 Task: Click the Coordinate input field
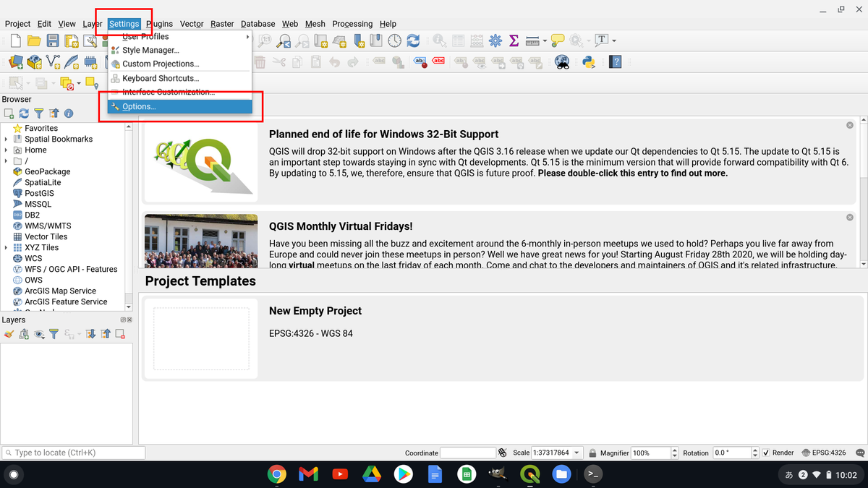coord(467,453)
